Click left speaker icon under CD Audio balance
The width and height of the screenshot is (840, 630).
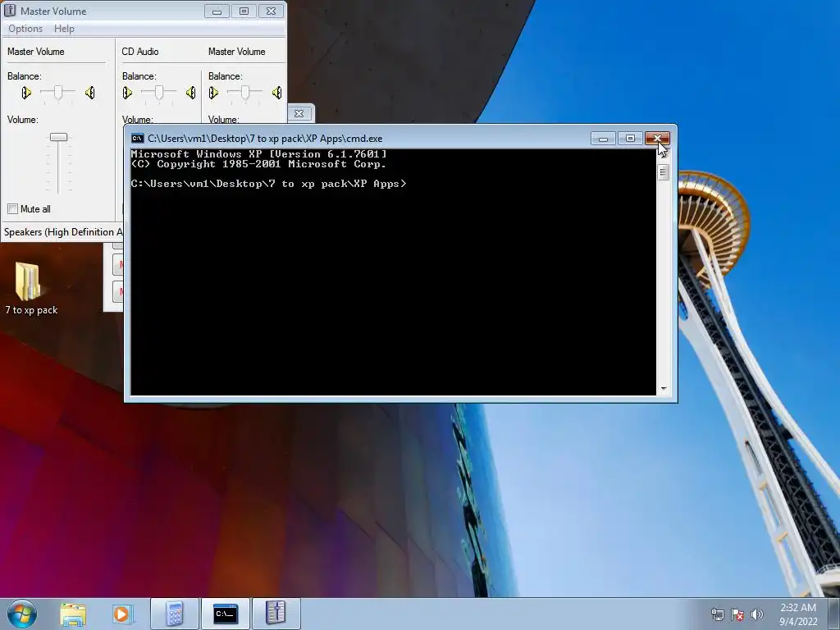[127, 93]
